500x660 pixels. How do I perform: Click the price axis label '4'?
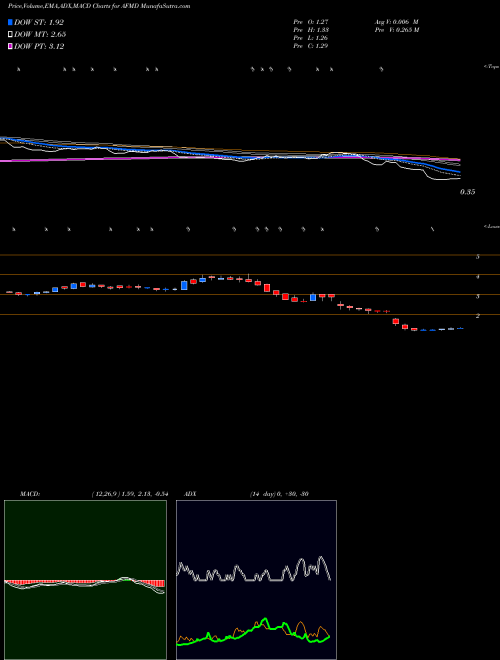(x=478, y=277)
